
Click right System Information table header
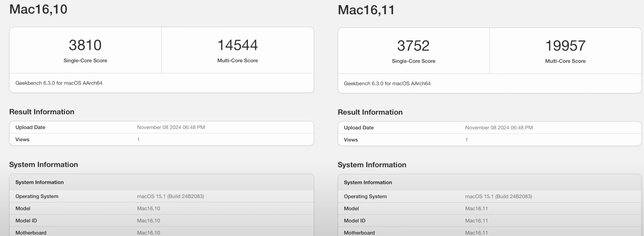pos(368,183)
